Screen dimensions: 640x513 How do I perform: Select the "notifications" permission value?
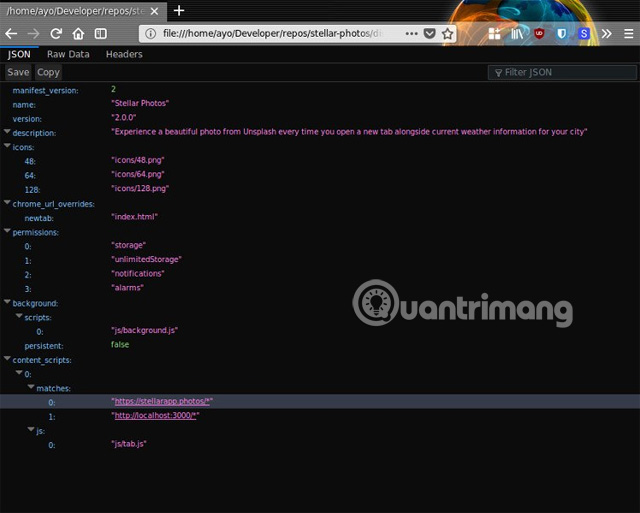[138, 273]
